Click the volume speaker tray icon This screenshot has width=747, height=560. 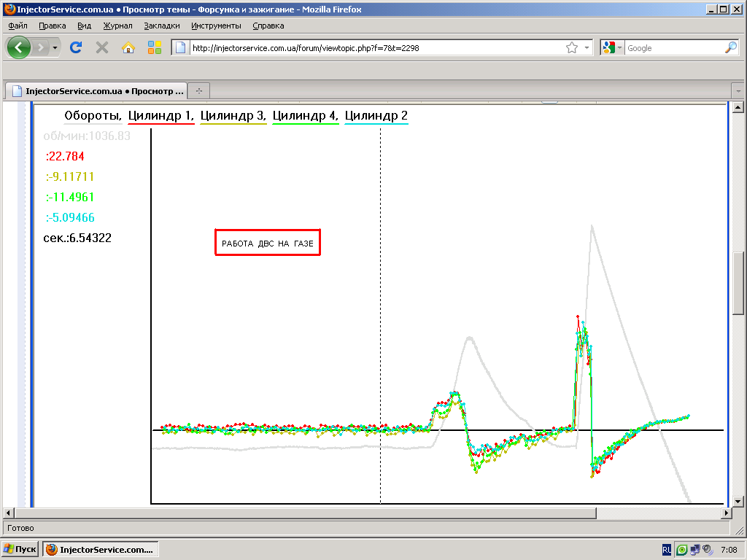[707, 550]
